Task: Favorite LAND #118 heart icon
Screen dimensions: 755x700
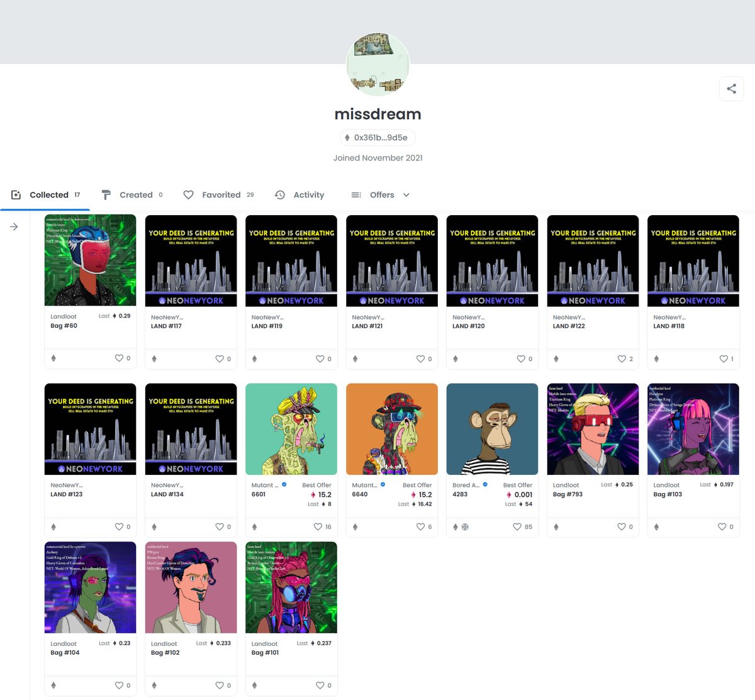Action: tap(724, 359)
